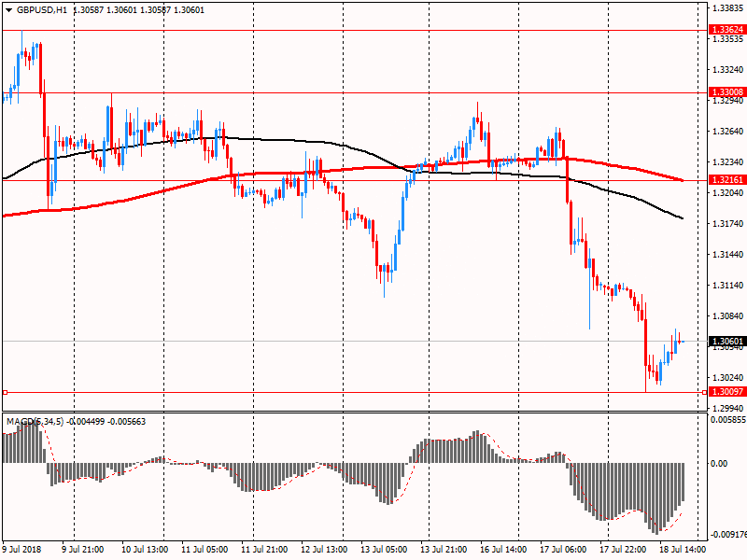The height and width of the screenshot is (560, 747).
Task: Click the current price label 1.30601
Action: tap(727, 342)
